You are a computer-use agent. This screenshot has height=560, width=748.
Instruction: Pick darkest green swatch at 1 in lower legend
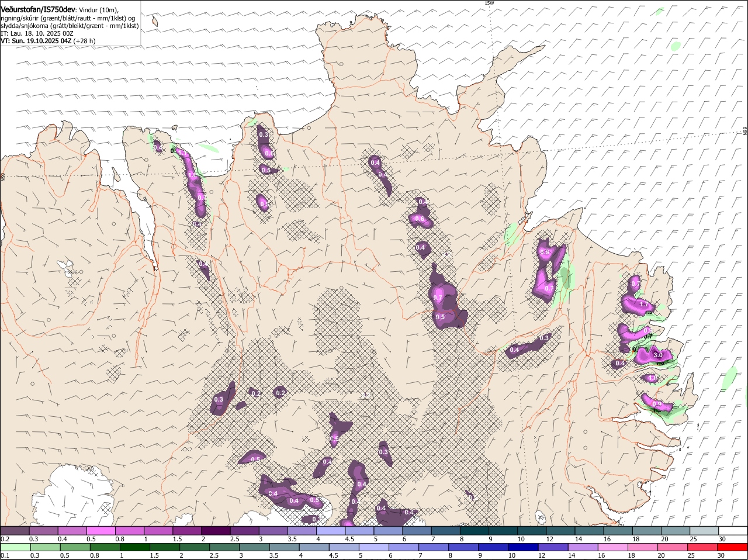135,547
